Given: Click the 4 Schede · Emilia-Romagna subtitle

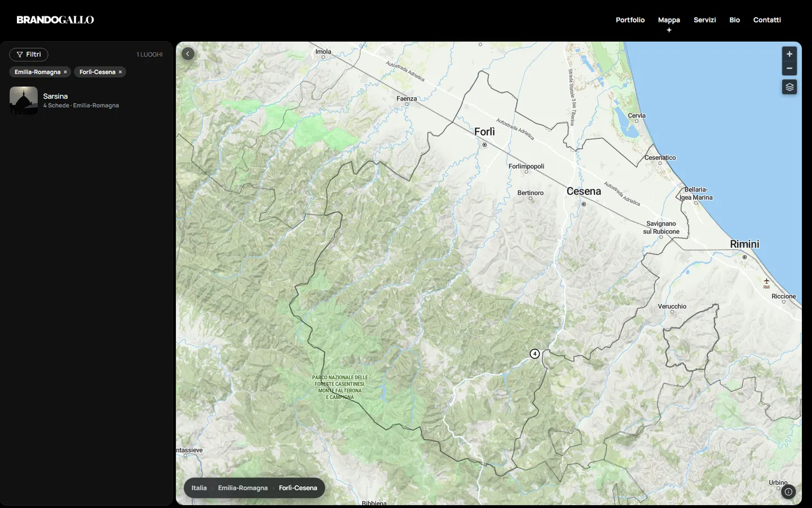Looking at the screenshot, I should (x=81, y=106).
